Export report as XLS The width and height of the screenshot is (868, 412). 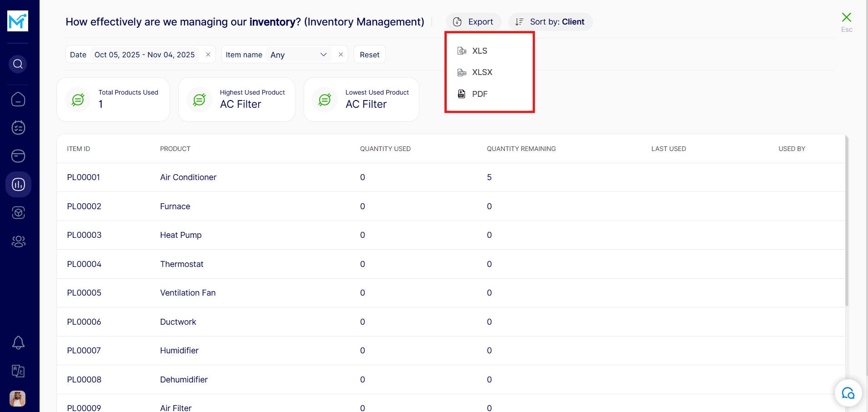point(479,51)
